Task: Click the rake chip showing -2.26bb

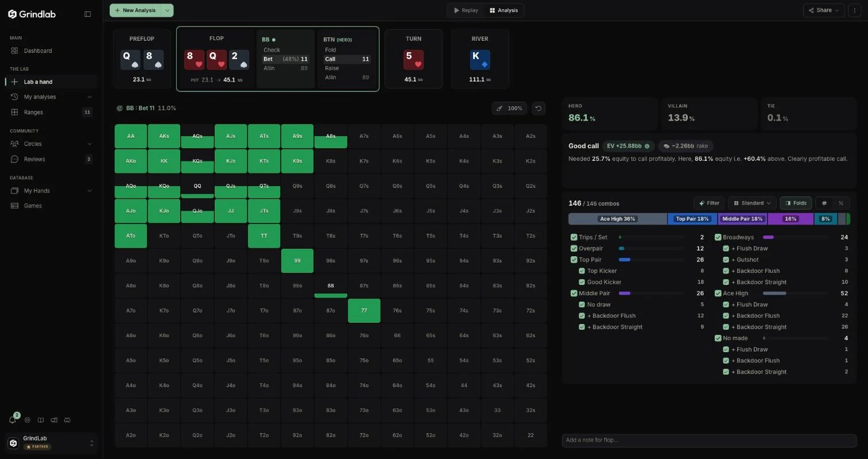Action: [x=685, y=146]
